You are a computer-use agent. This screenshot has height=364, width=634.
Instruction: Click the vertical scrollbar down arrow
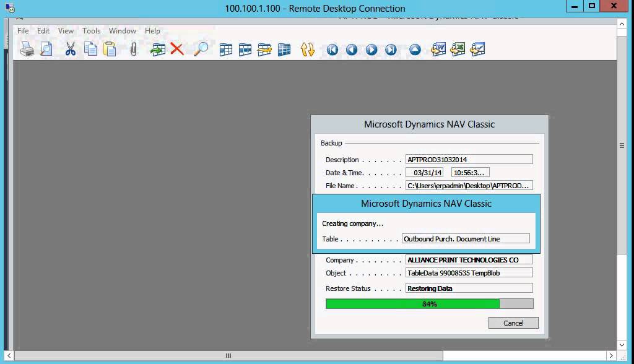tap(622, 345)
